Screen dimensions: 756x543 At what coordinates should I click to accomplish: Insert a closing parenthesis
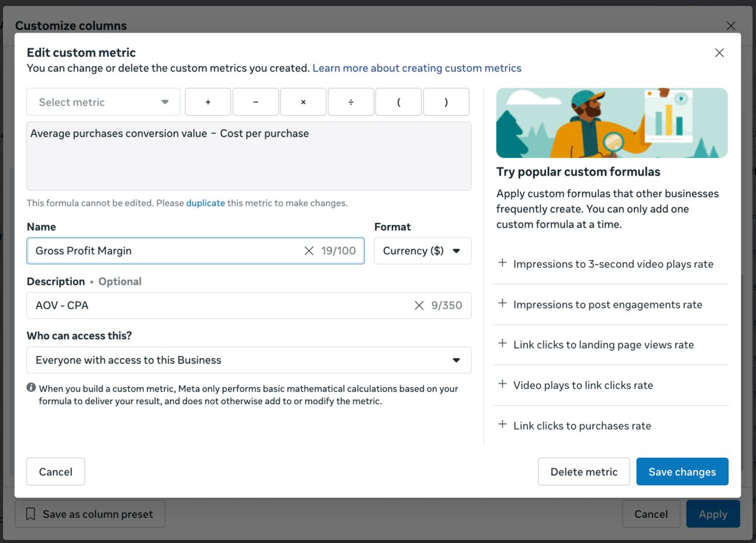[446, 102]
